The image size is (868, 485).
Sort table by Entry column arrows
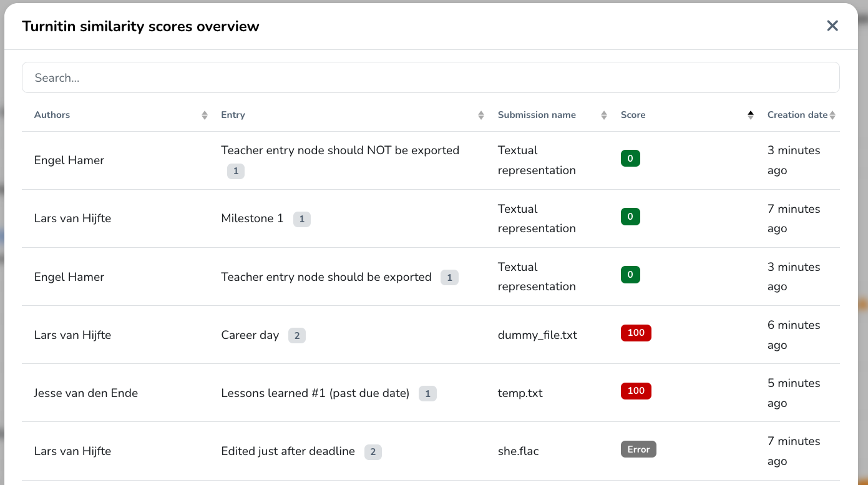[481, 115]
